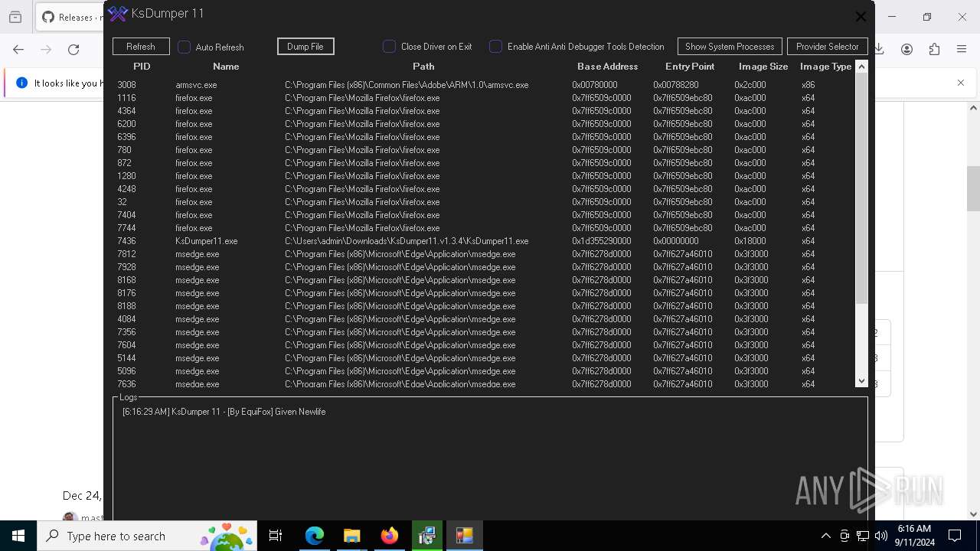Open the Provider Selector

[828, 47]
